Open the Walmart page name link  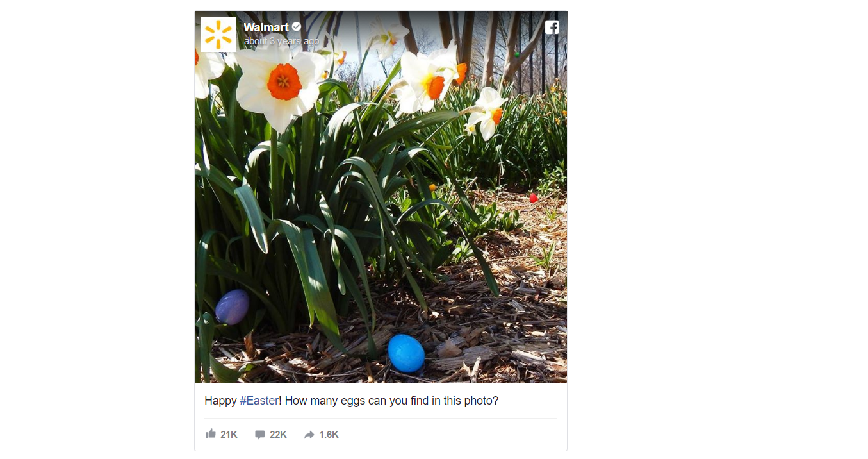coord(266,27)
